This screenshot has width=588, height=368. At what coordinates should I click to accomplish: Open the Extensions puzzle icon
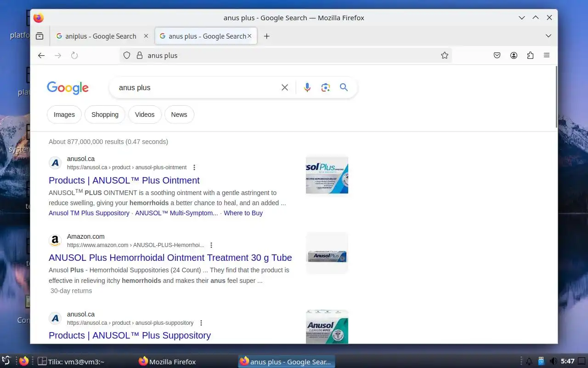click(530, 55)
